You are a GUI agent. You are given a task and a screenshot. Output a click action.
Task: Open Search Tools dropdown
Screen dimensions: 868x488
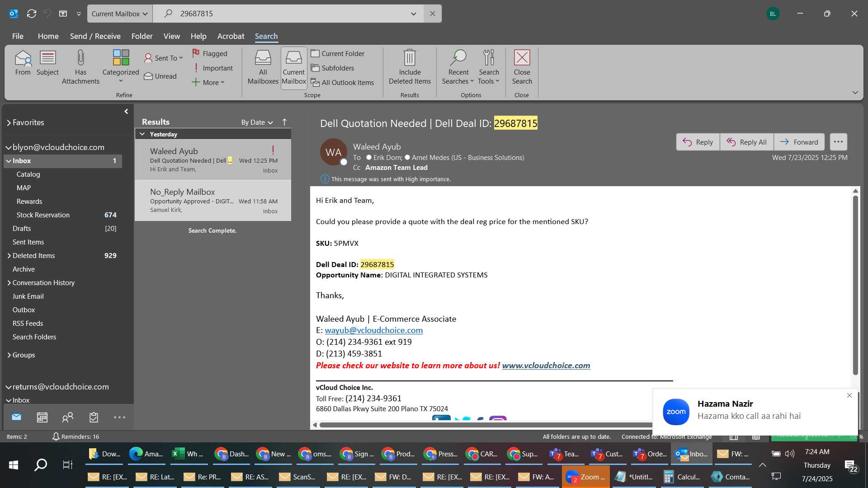[x=489, y=67]
